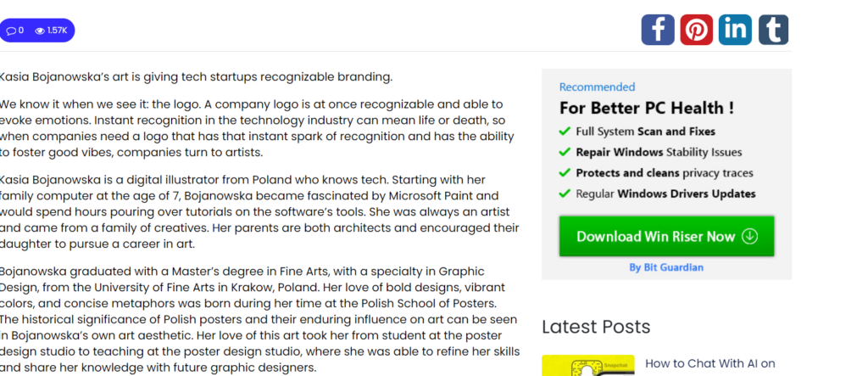This screenshot has height=376, width=868.
Task: Click the comment bubble icon
Action: (x=11, y=31)
